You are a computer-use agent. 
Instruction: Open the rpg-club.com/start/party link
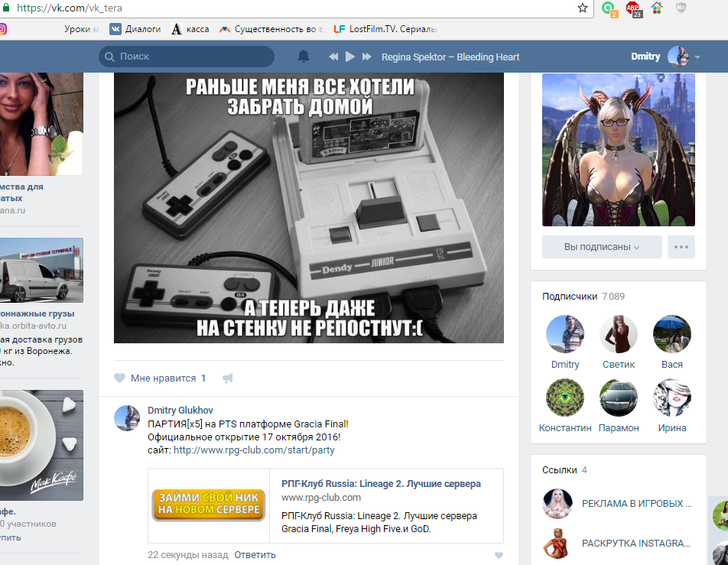pyautogui.click(x=254, y=450)
